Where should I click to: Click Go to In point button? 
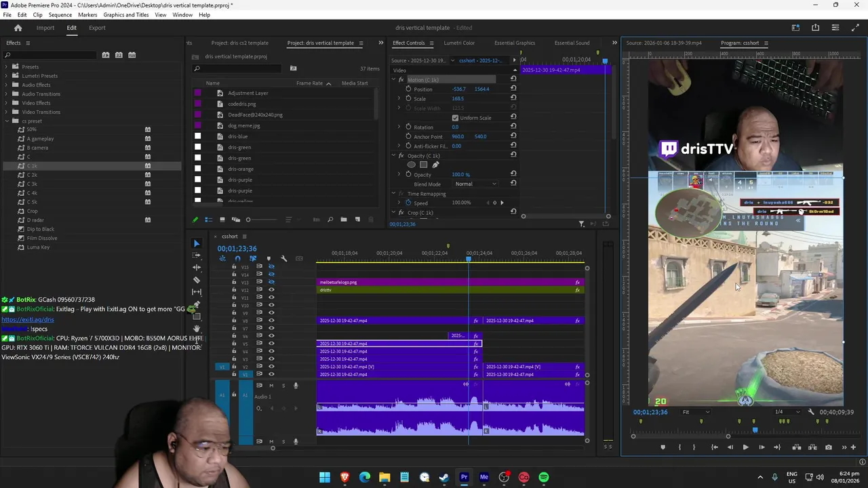pos(714,447)
